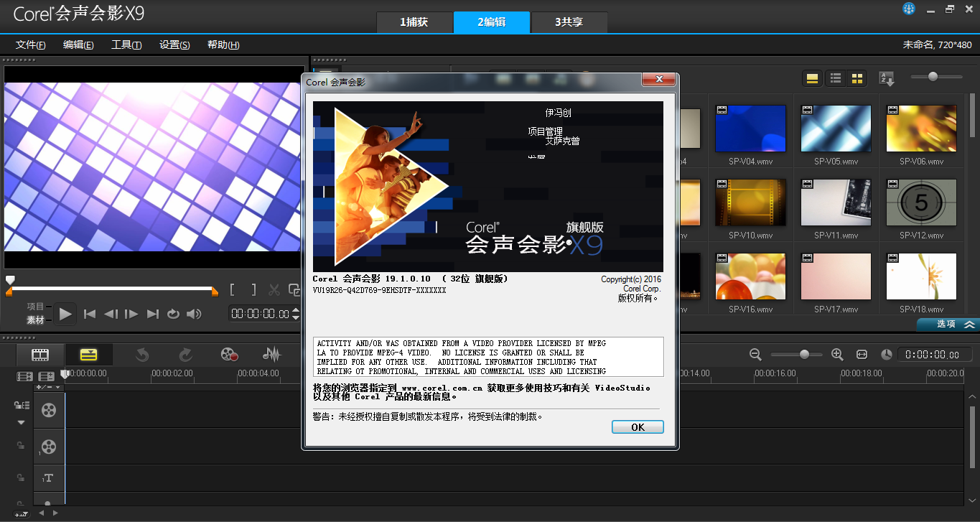This screenshot has width=980, height=522.
Task: Set mark-in with the left bracket
Action: 232,290
